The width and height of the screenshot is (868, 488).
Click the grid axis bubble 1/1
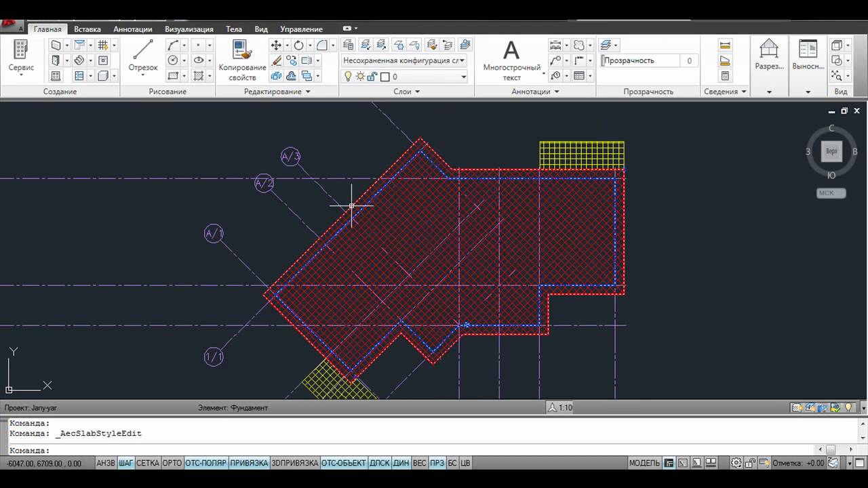pyautogui.click(x=214, y=357)
